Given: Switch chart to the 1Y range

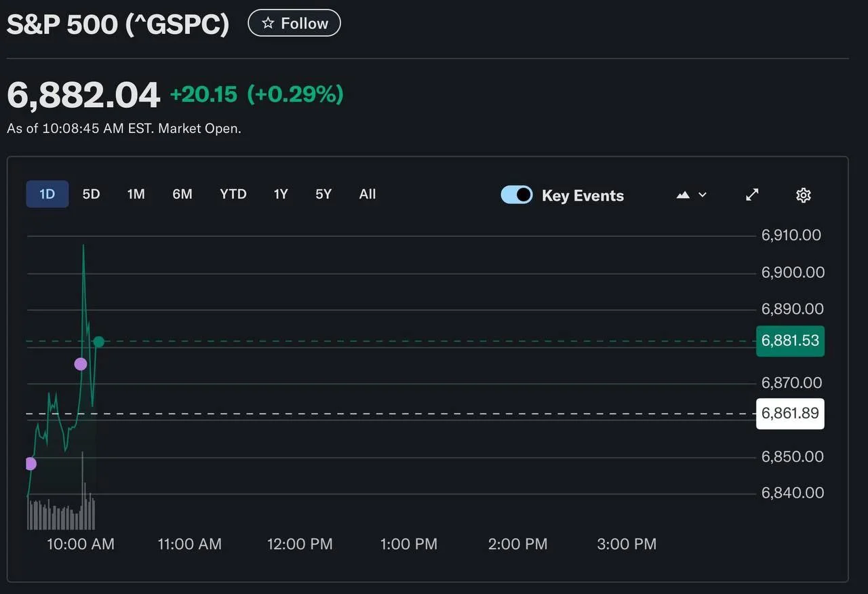Looking at the screenshot, I should [x=281, y=194].
